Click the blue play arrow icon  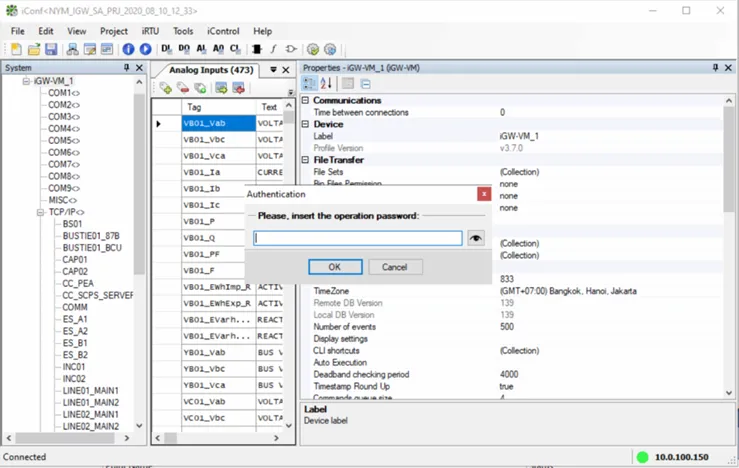[145, 49]
